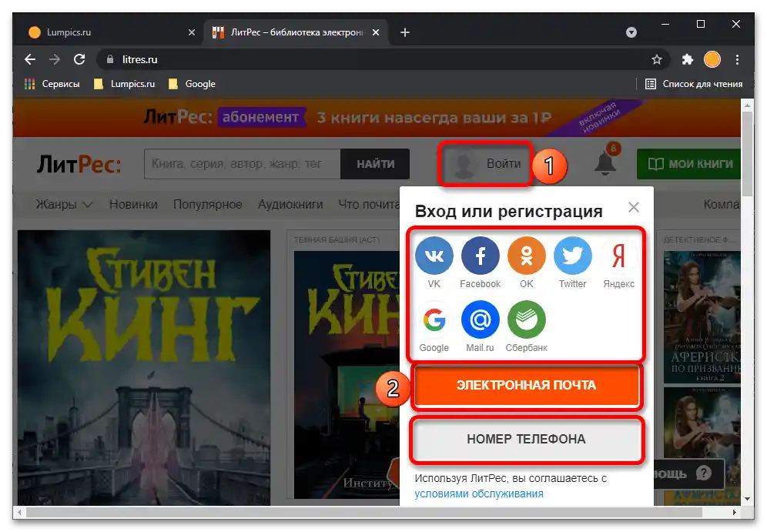This screenshot has height=532, width=767.
Task: Select the OK (Odnoklassniki) login icon
Action: coord(526,256)
